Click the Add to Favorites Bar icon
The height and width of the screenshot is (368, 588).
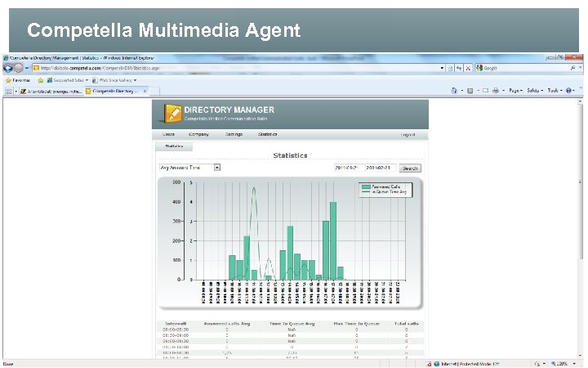pyautogui.click(x=41, y=80)
